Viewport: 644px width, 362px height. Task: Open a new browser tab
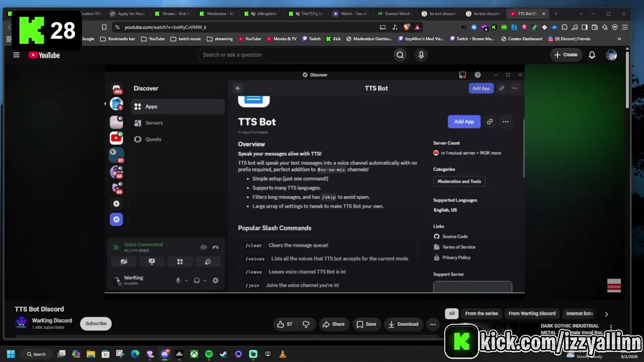[556, 14]
